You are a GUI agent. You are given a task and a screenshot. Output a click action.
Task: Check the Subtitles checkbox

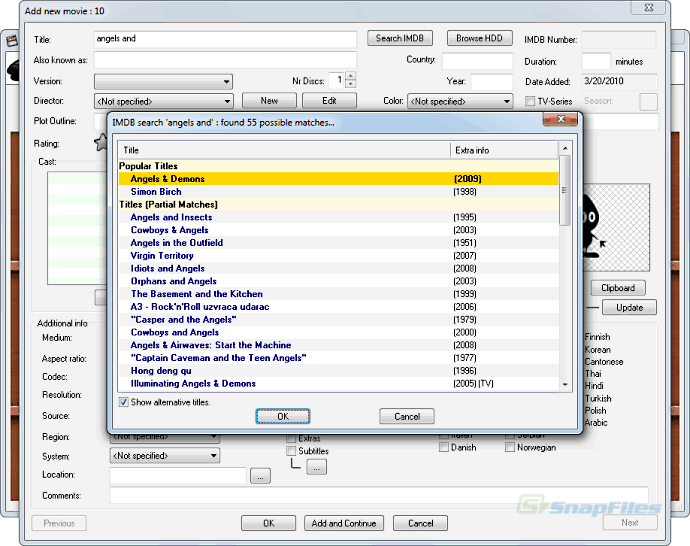tap(291, 451)
